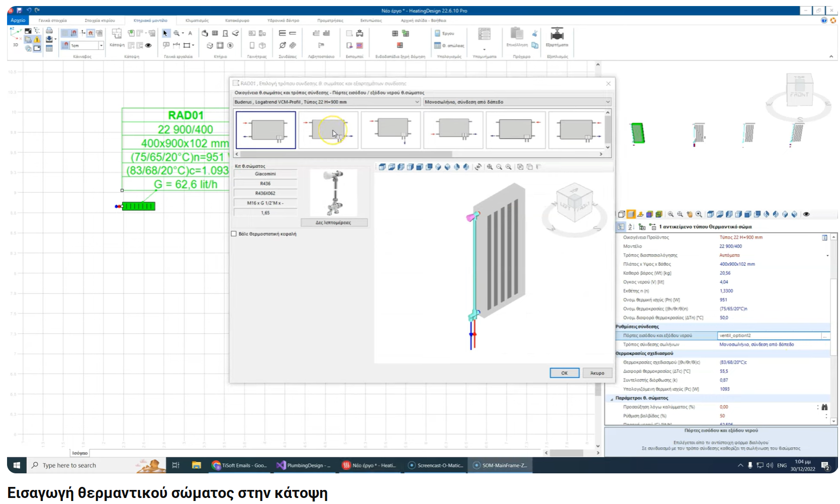The width and height of the screenshot is (840, 504).
Task: Click the Άκυρο cancel button
Action: point(597,373)
